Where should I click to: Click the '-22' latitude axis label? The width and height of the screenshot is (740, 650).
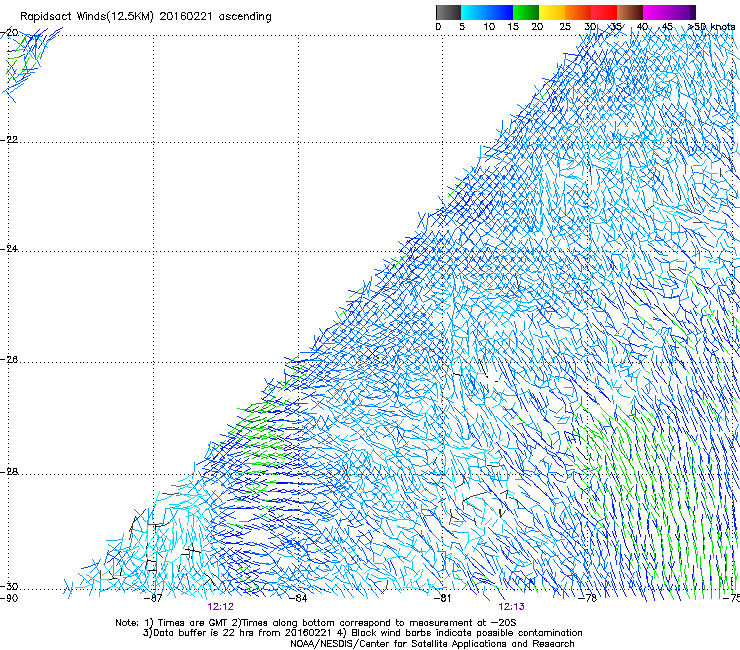tap(9, 140)
